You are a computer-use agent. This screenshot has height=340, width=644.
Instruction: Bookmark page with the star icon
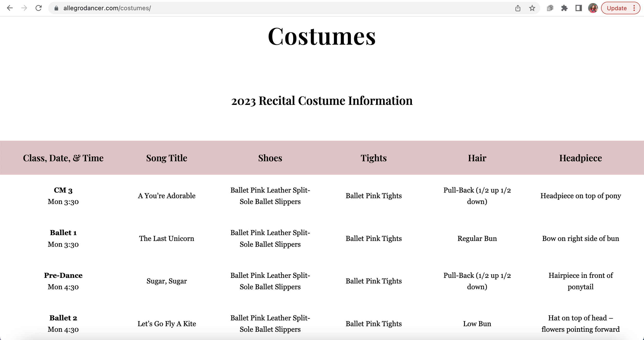[x=532, y=8]
